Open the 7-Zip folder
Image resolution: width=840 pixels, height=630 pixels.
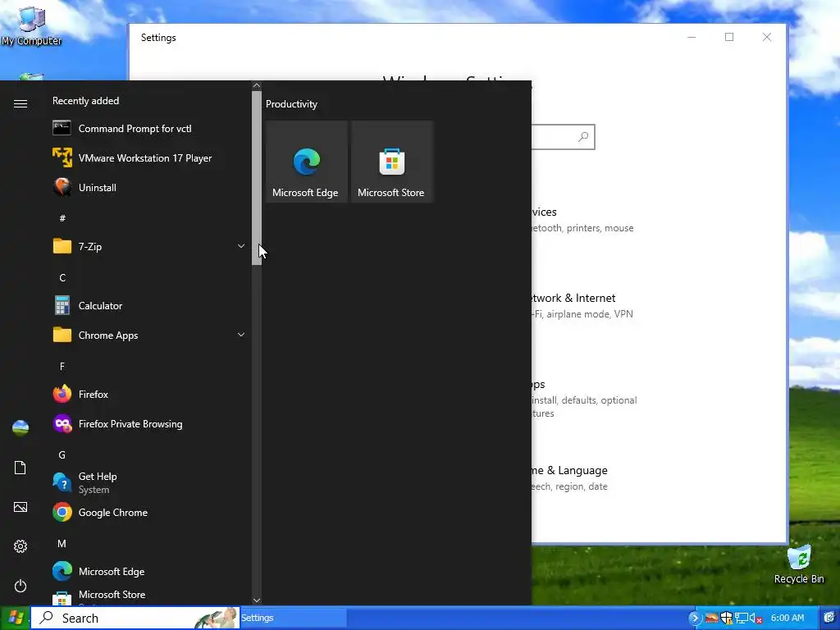click(x=148, y=246)
